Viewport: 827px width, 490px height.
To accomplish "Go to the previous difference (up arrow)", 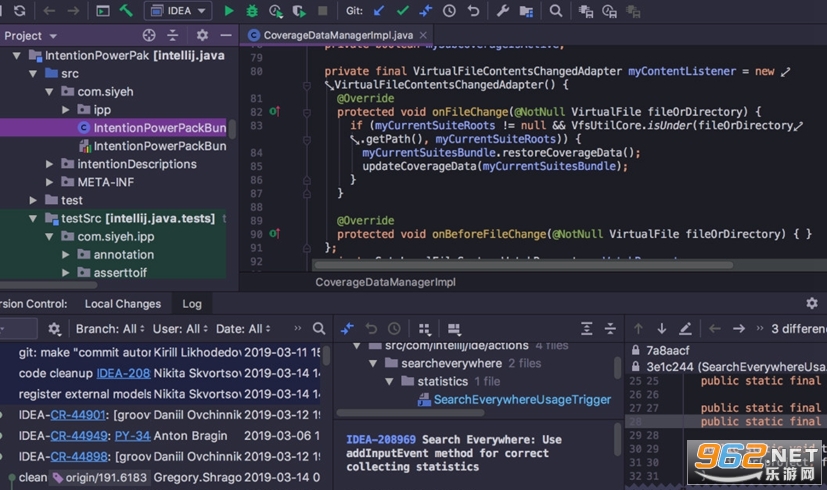I will coord(638,329).
